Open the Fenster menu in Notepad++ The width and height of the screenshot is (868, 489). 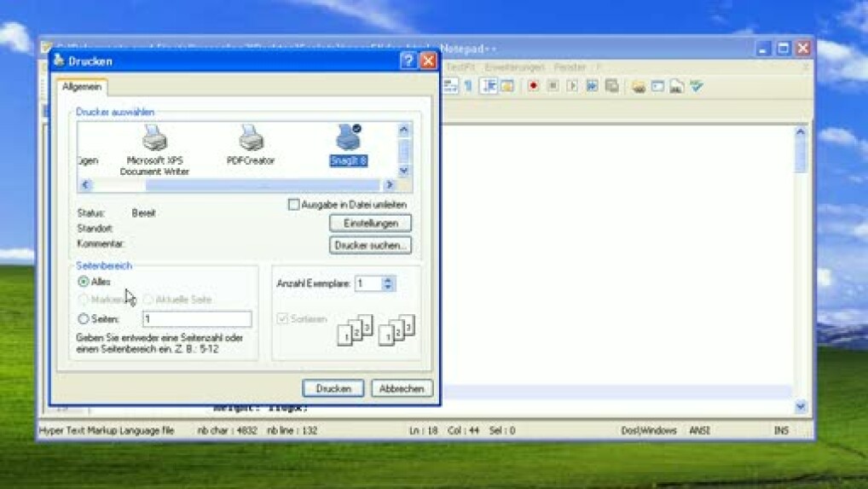tap(570, 67)
